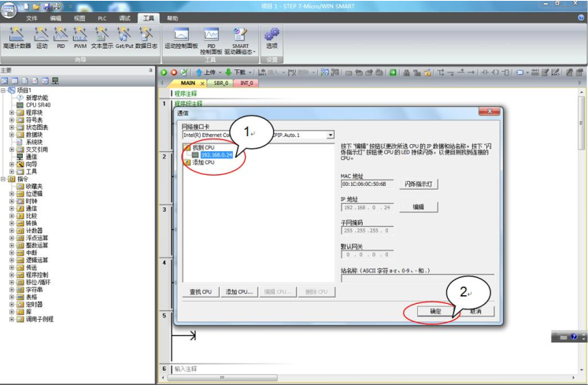This screenshot has width=588, height=385.
Task: Collapse the Instructions (指令) tree node
Action: [3, 179]
